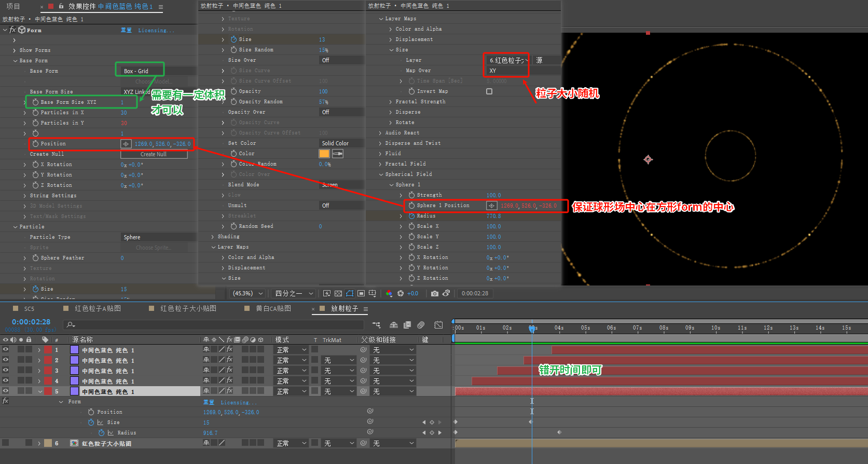Click the timeline current time indicator handle
868x464 pixels.
[532, 328]
